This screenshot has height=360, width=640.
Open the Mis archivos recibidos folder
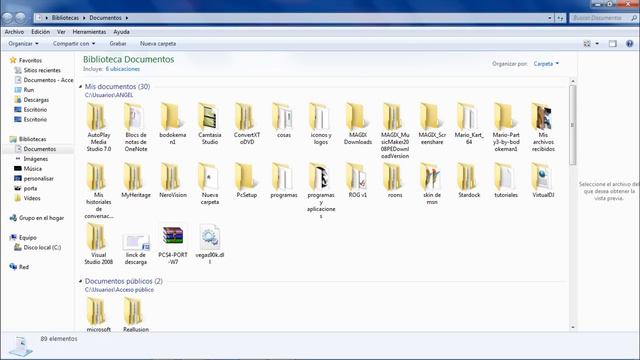543,127
